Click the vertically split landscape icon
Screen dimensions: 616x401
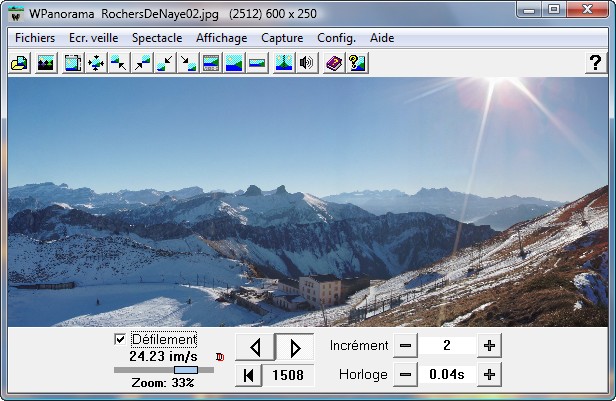pos(284,63)
